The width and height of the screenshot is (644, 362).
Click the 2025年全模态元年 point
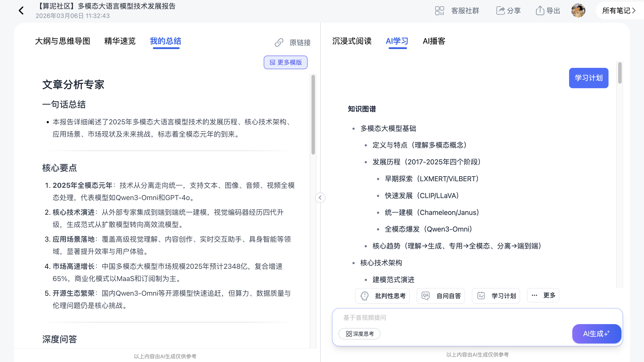coord(83,185)
